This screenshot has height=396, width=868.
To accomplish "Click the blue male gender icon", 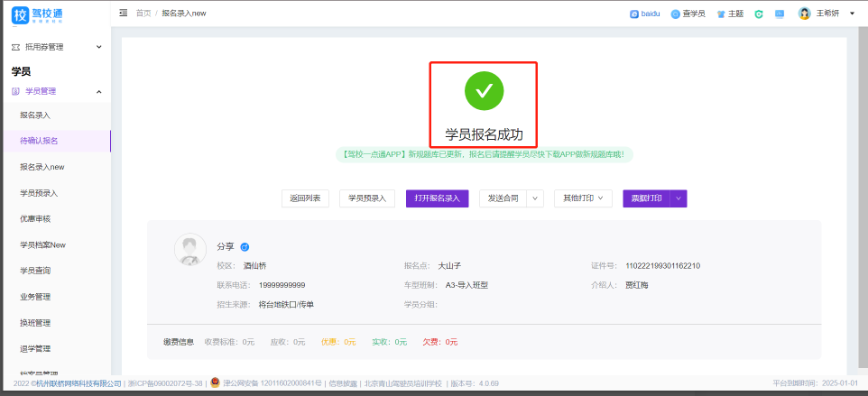I will (245, 247).
